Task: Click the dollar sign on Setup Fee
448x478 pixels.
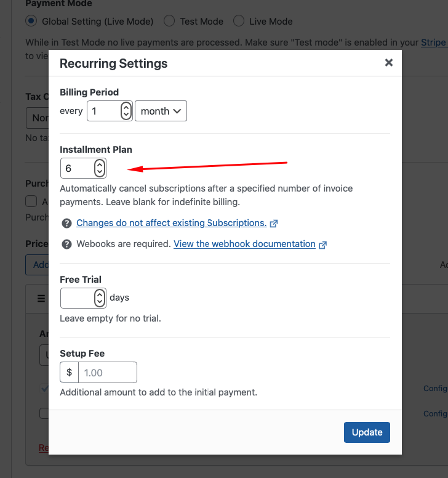Action: 70,373
